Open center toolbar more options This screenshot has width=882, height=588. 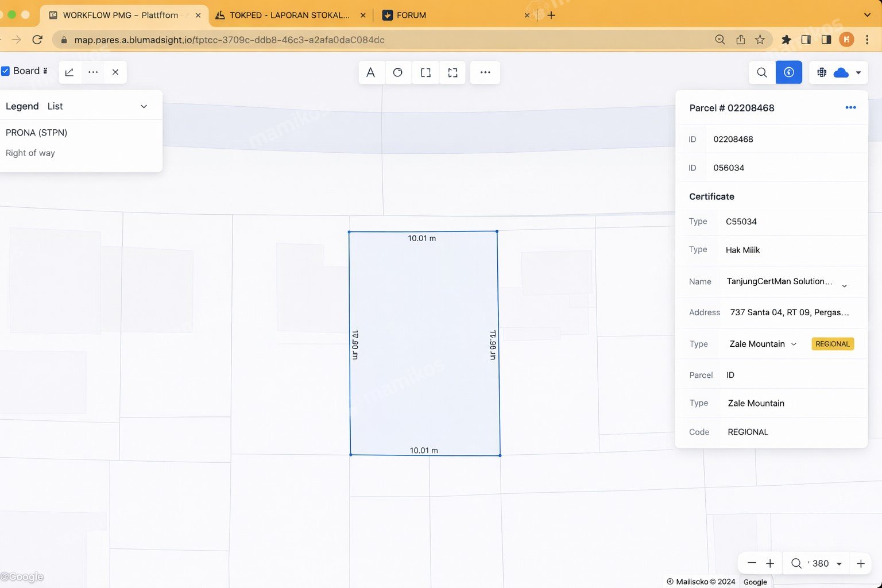(x=485, y=72)
